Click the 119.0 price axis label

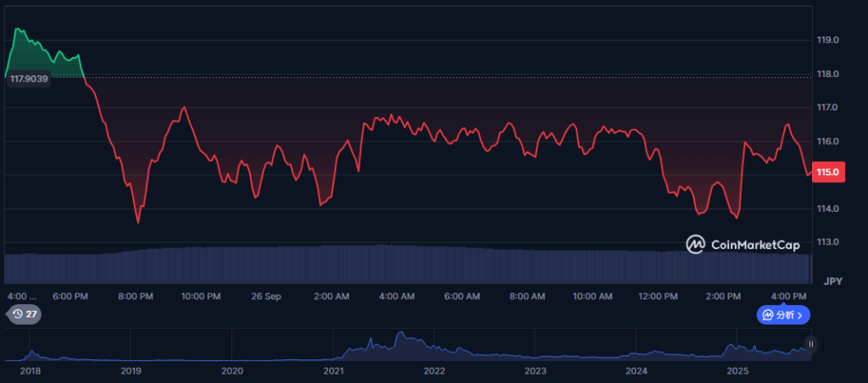[x=827, y=40]
